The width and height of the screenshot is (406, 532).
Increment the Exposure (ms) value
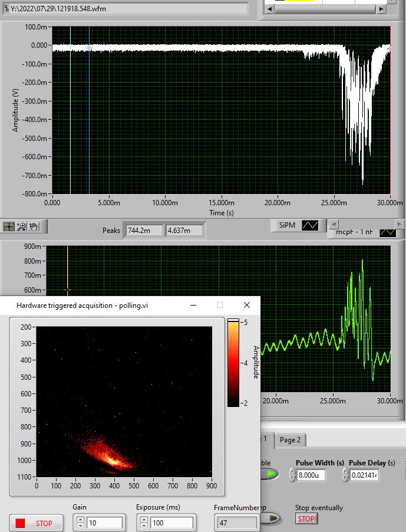(x=144, y=520)
